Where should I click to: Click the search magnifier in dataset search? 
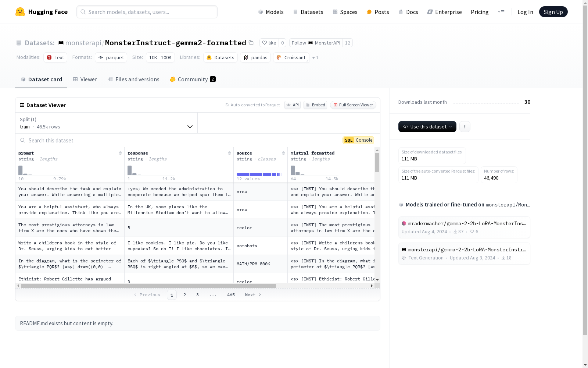pyautogui.click(x=23, y=140)
